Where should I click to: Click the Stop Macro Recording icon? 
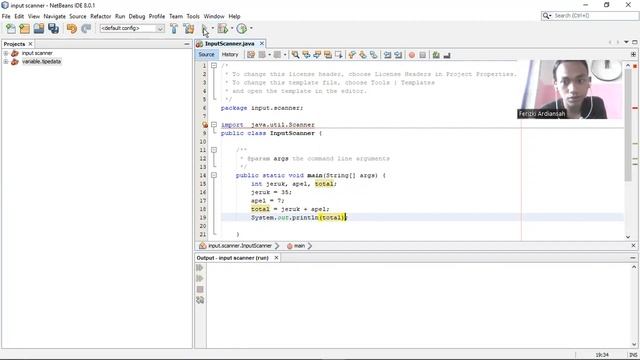422,55
